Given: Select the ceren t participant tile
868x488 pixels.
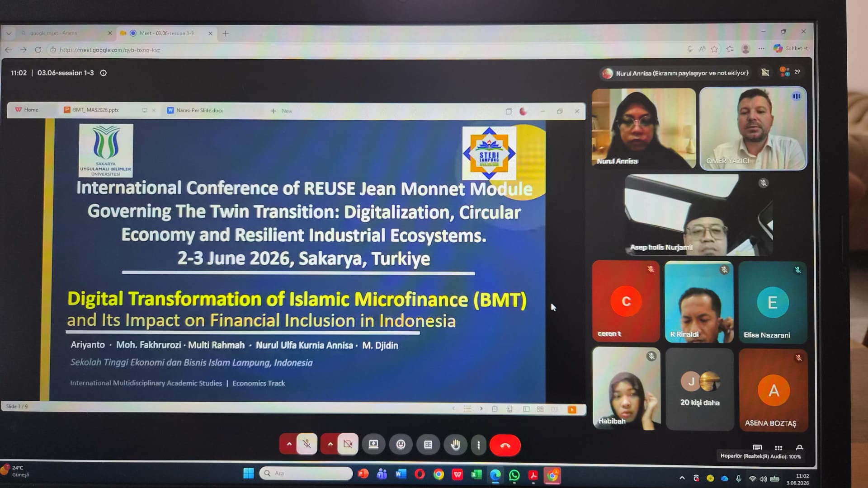Looking at the screenshot, I should (626, 301).
